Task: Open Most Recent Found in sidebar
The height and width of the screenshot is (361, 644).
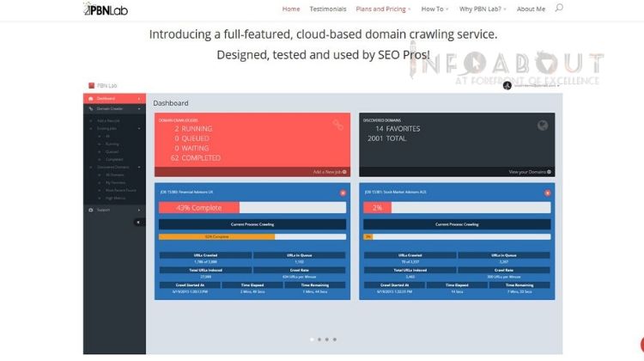Action: pyautogui.click(x=121, y=190)
